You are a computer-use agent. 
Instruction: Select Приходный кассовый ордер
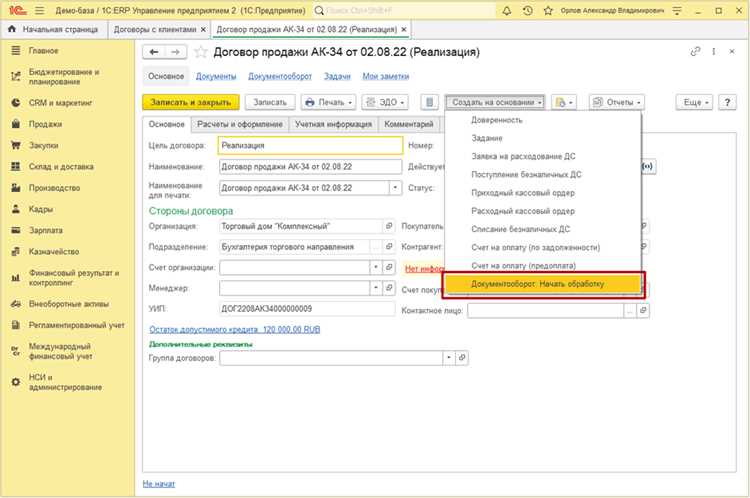click(x=544, y=192)
